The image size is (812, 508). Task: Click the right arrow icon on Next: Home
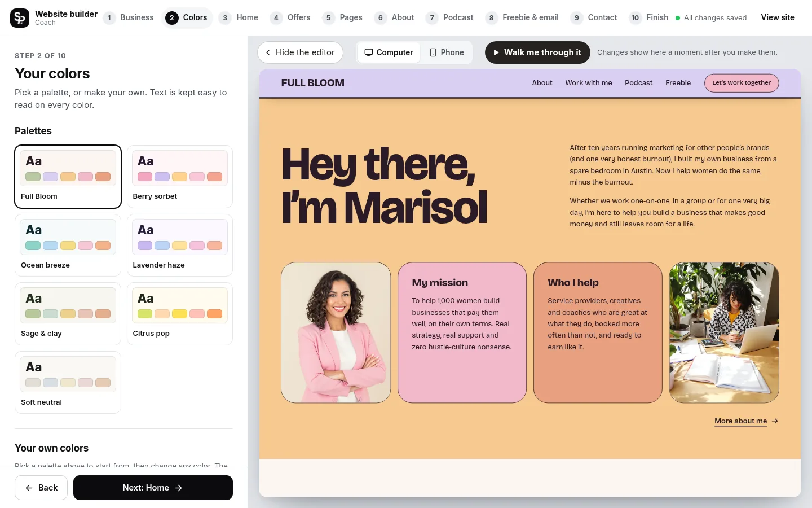[179, 488]
